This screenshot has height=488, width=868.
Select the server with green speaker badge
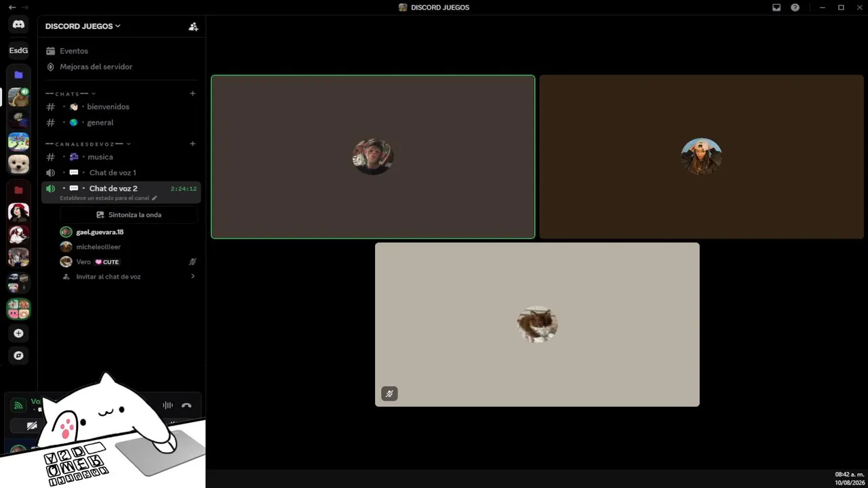tap(18, 97)
